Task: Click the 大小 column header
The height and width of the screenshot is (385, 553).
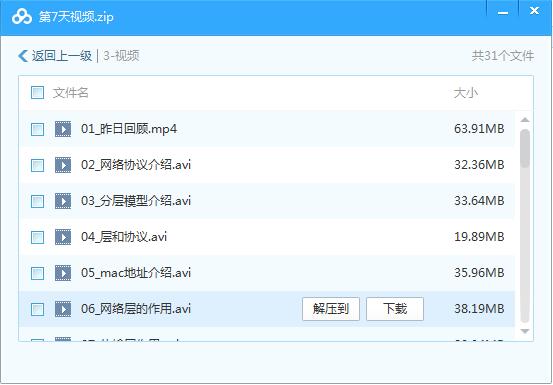Action: click(x=466, y=93)
